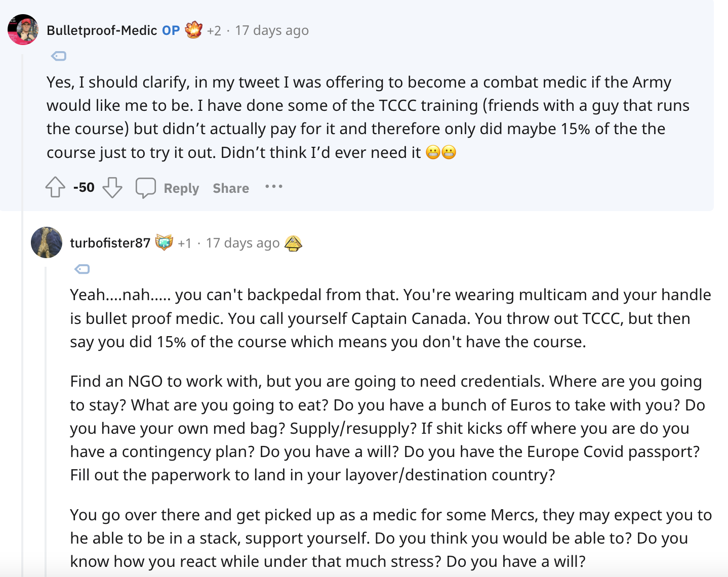Image resolution: width=728 pixels, height=577 pixels.
Task: Click Bulletproof-Medic's 17 days ago timestamp
Action: [x=272, y=30]
